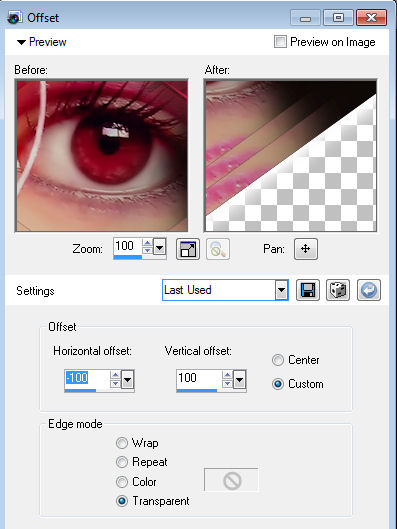Click the reset to default arrow icon
Viewport: 397px width, 529px height.
pos(369,290)
